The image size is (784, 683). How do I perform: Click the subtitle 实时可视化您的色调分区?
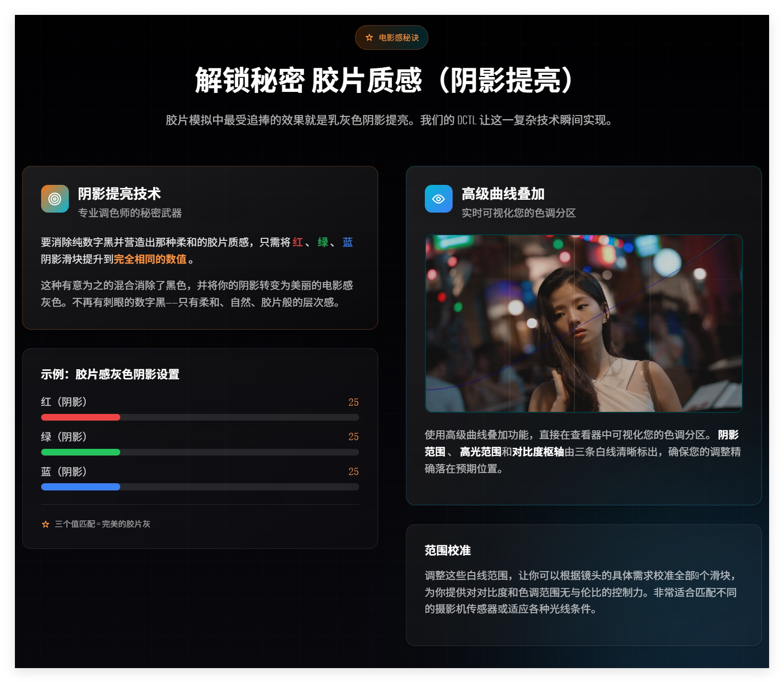pos(518,213)
